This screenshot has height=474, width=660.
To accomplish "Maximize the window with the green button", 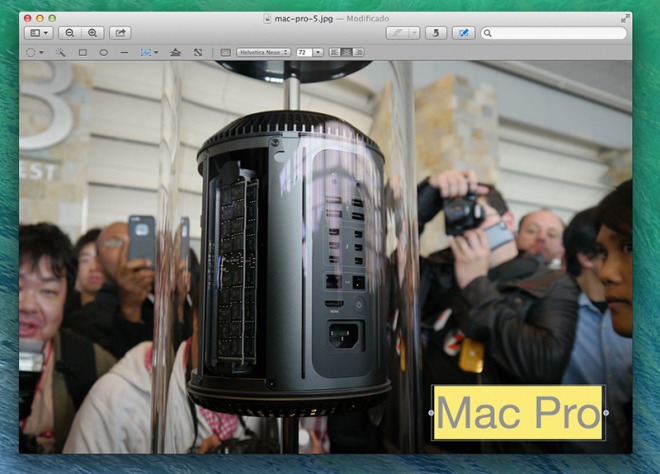I will pos(52,18).
